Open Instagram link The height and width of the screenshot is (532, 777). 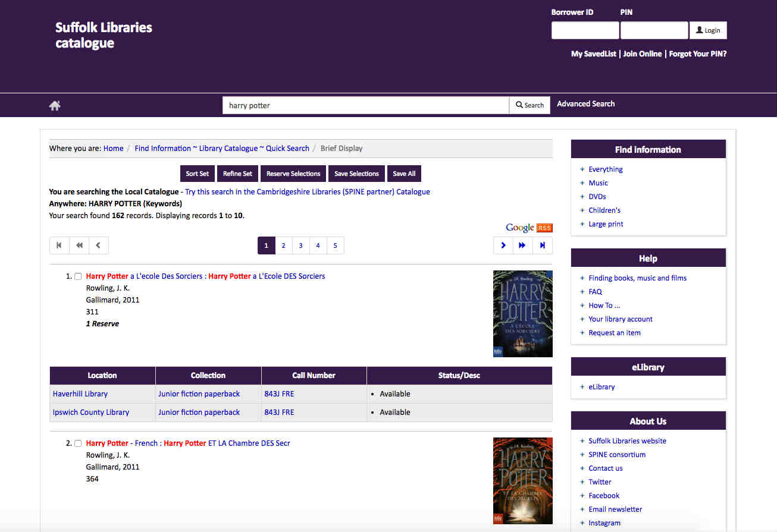pos(604,523)
